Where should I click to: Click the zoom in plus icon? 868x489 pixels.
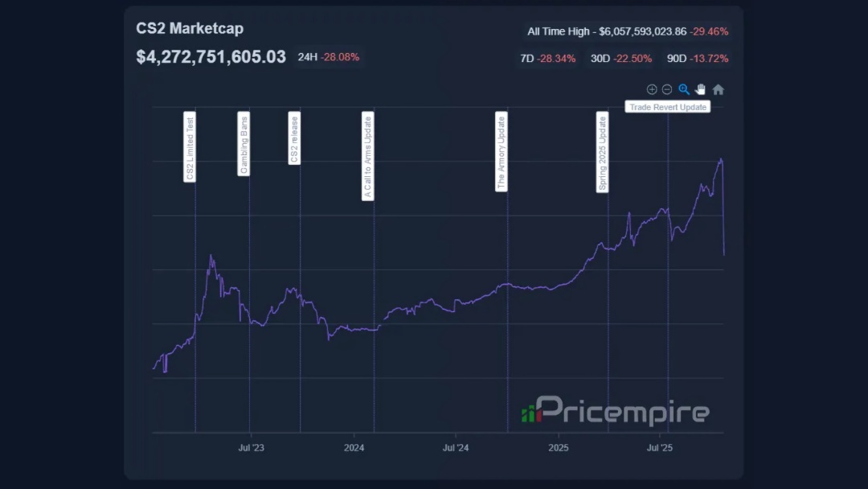[x=652, y=89]
